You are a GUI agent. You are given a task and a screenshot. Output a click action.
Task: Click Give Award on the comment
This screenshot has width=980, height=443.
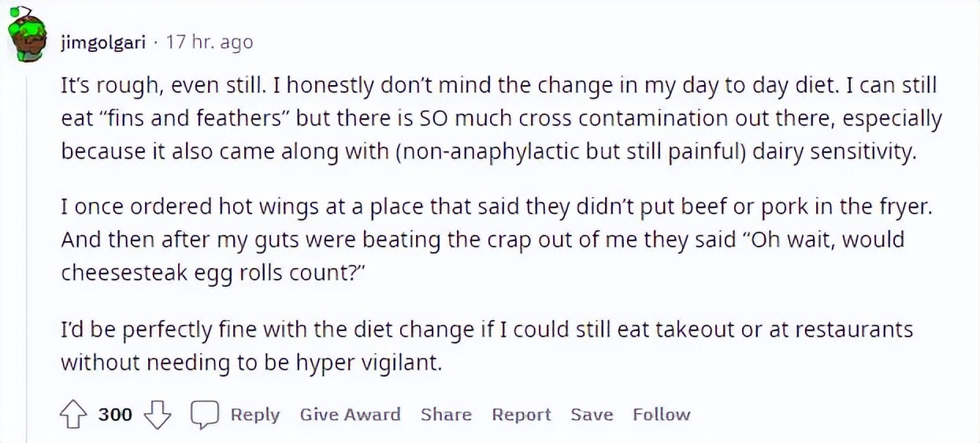[350, 415]
